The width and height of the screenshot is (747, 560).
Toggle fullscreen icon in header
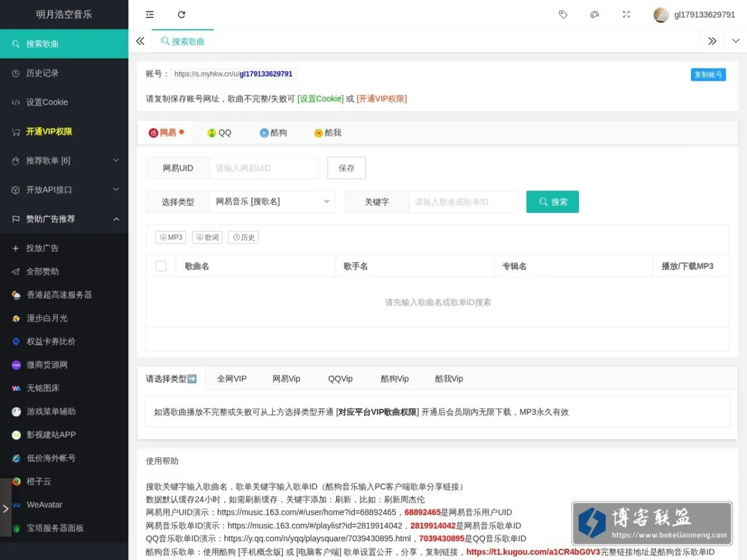click(626, 14)
